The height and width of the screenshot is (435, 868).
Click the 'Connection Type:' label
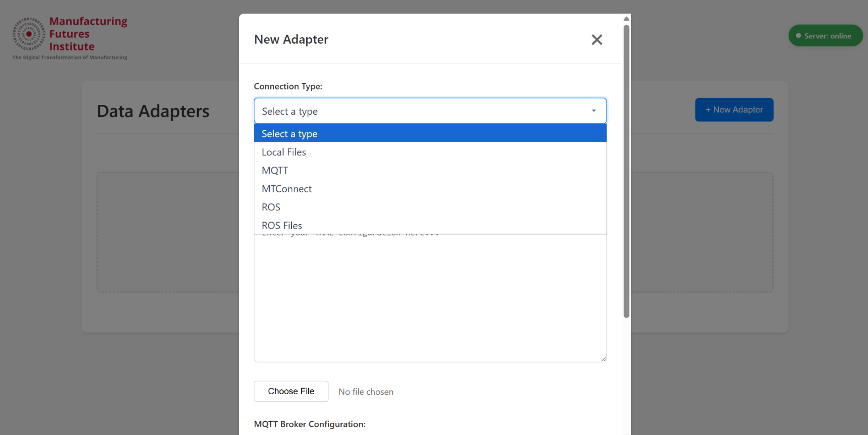(288, 86)
